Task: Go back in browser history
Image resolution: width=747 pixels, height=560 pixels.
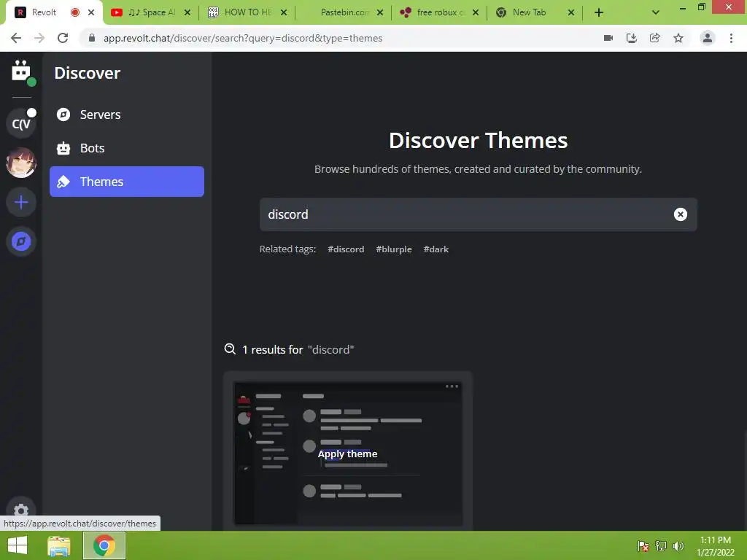Action: (16, 38)
